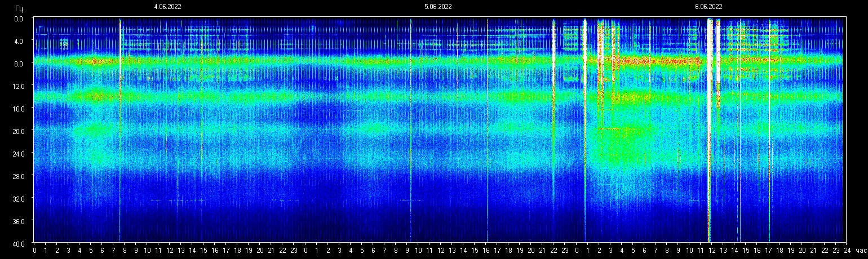
Task: Click the final hour label 24
Action: pos(847,251)
